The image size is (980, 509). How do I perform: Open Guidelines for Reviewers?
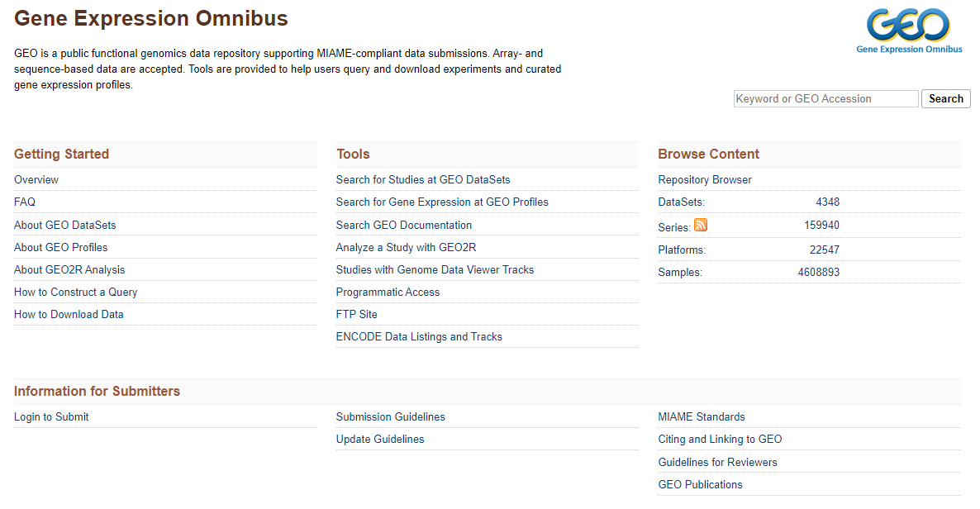717,463
